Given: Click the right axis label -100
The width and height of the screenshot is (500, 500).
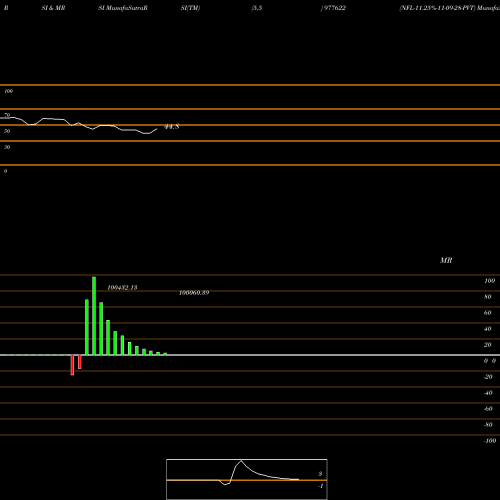Looking at the screenshot, I should coord(490,441).
